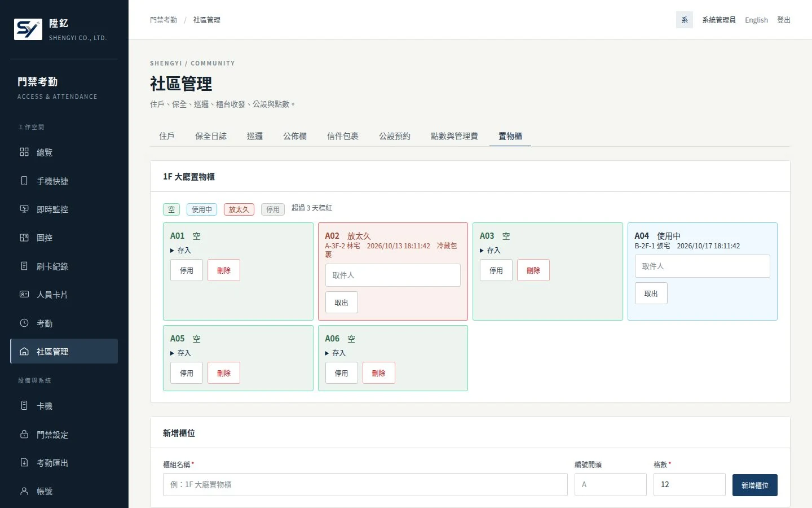
Task: Click the 系 user avatar badge
Action: coord(685,20)
